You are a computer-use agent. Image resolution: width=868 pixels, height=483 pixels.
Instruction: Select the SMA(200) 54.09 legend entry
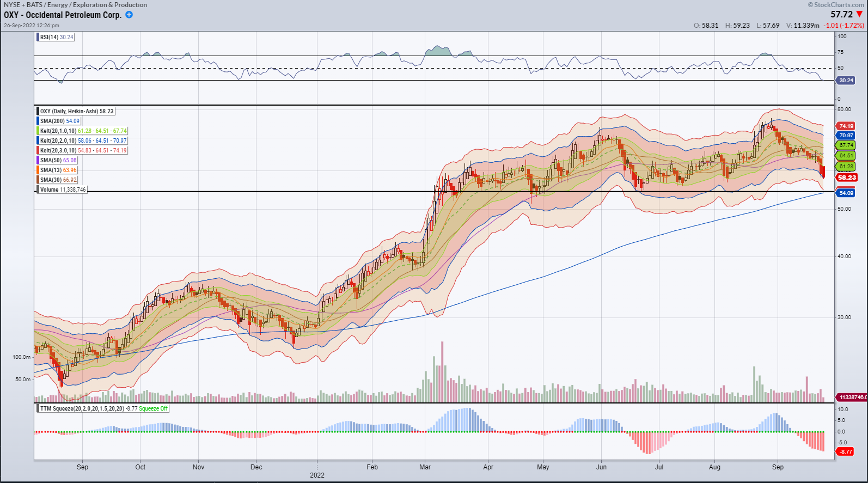pos(59,121)
